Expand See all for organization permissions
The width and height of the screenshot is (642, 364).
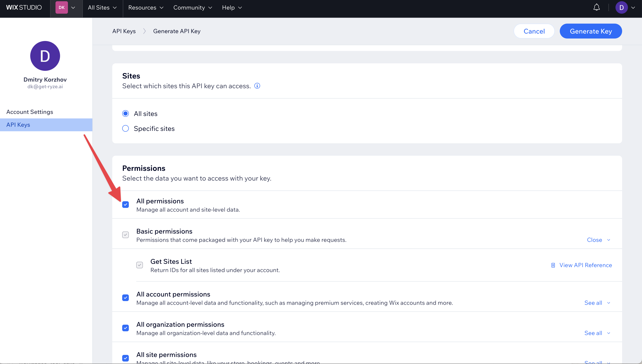click(597, 333)
